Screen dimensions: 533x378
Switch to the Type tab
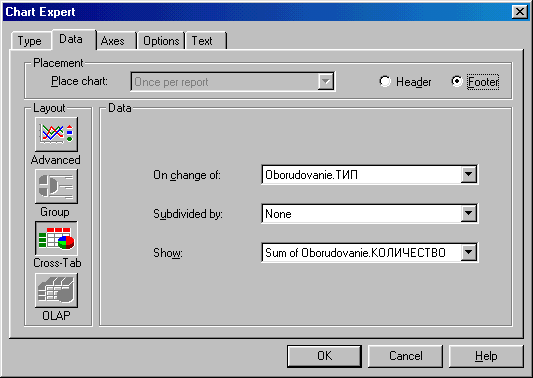pyautogui.click(x=30, y=41)
